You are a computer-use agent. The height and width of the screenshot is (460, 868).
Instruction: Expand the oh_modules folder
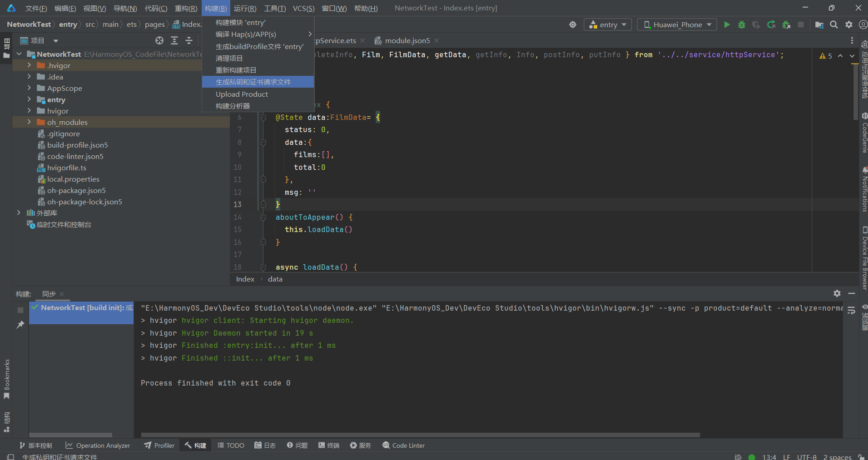click(29, 122)
